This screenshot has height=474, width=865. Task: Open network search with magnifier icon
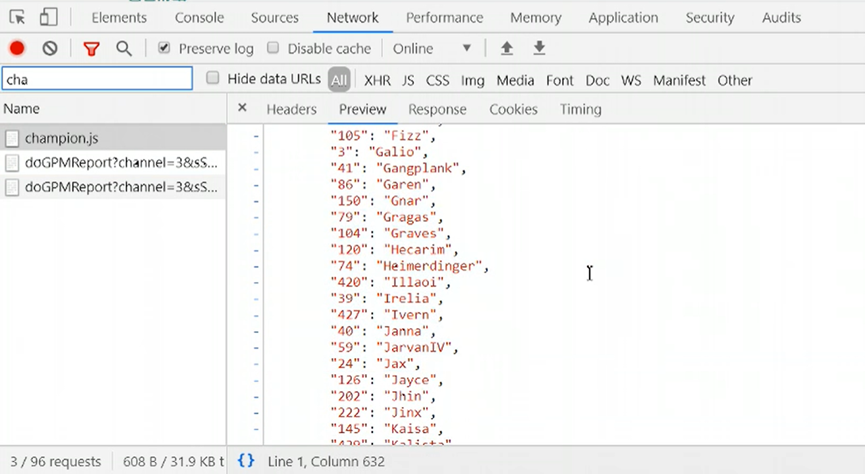pyautogui.click(x=124, y=48)
